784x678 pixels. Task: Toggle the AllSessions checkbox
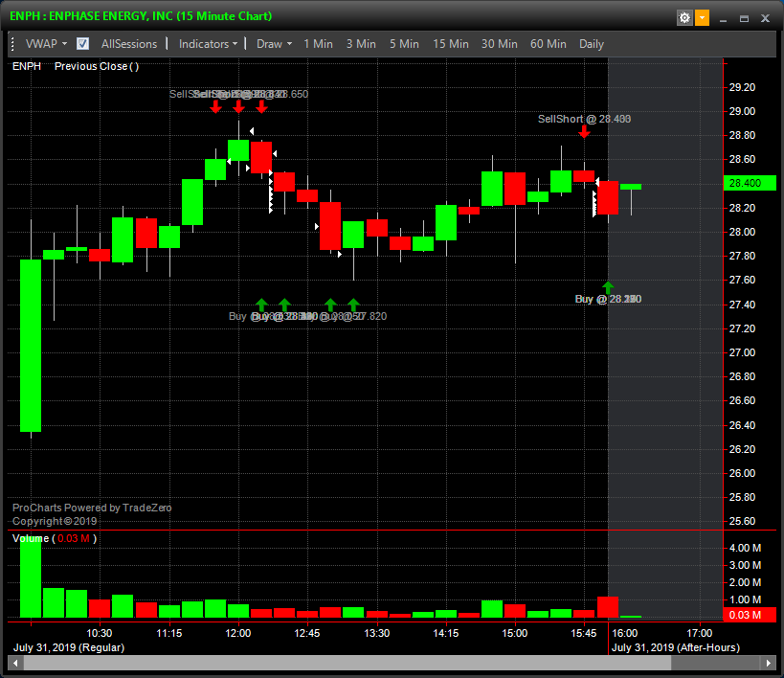tap(83, 44)
